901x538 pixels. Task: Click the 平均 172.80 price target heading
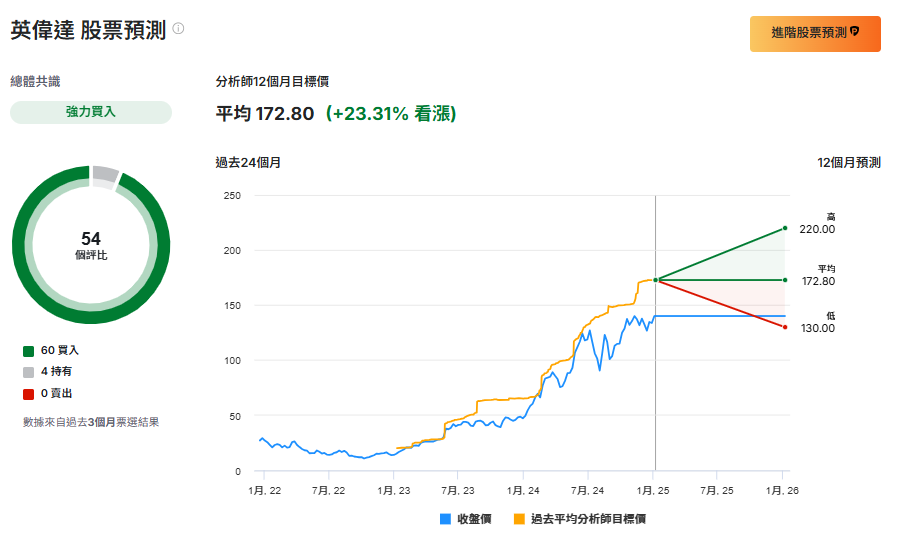265,114
